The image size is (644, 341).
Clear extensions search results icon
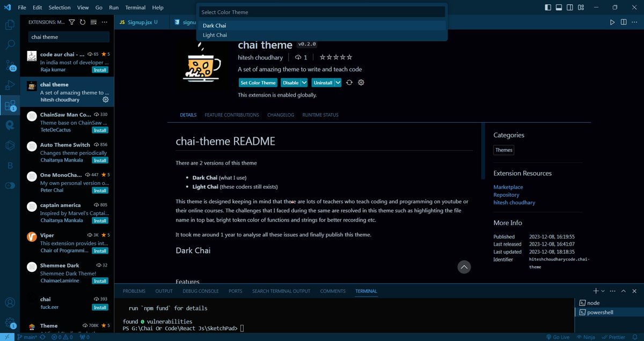click(x=93, y=22)
